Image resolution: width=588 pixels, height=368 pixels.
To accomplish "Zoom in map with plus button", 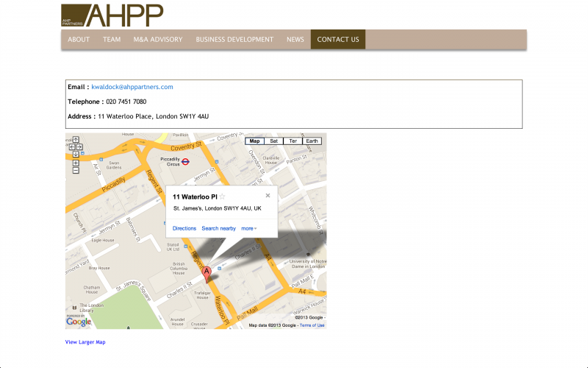I will pos(76,163).
